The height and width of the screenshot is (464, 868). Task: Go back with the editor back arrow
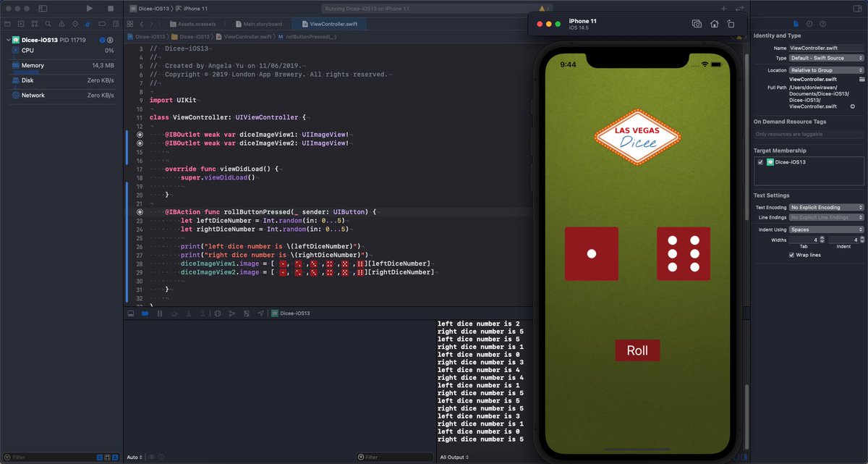[x=142, y=24]
